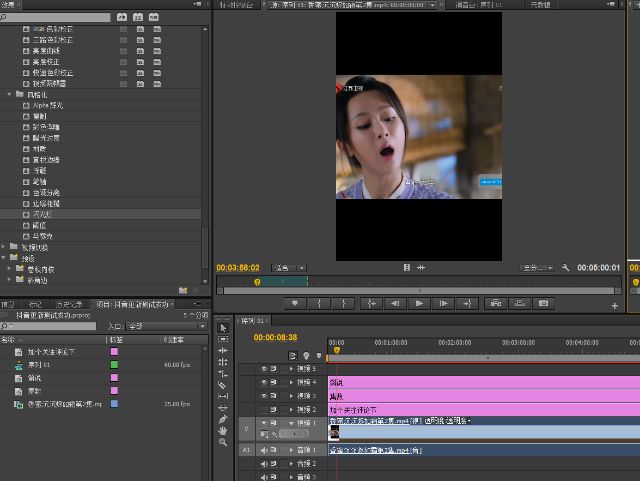Click the Drag Audio Only waveform icon
Viewport: 640px width, 481px height.
421,267
